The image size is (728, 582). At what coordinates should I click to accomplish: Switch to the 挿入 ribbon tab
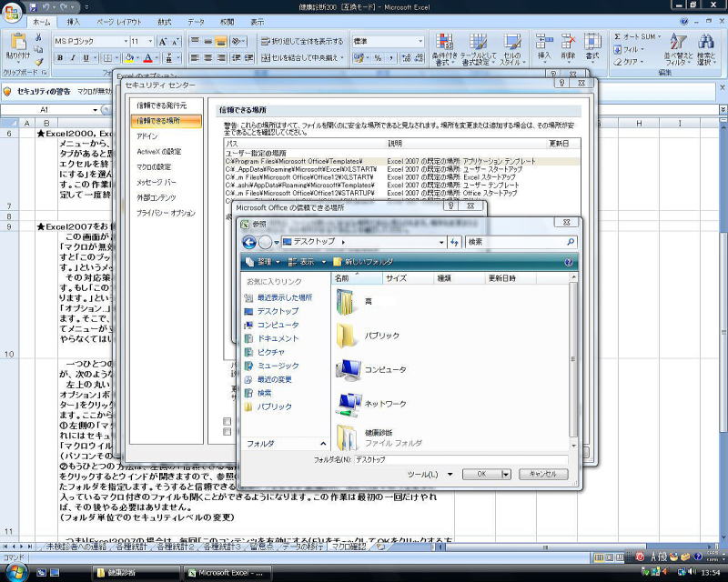pos(74,21)
